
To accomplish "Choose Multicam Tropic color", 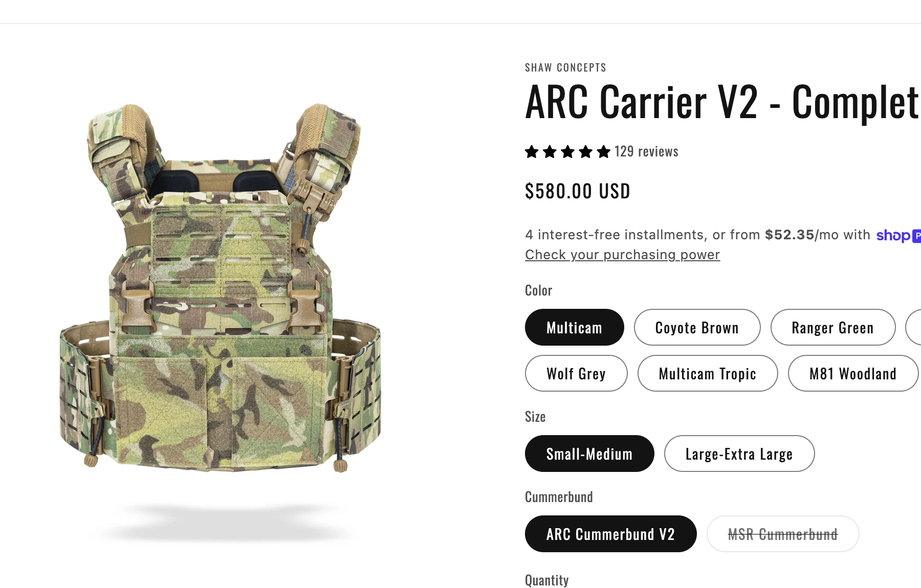I will point(708,373).
